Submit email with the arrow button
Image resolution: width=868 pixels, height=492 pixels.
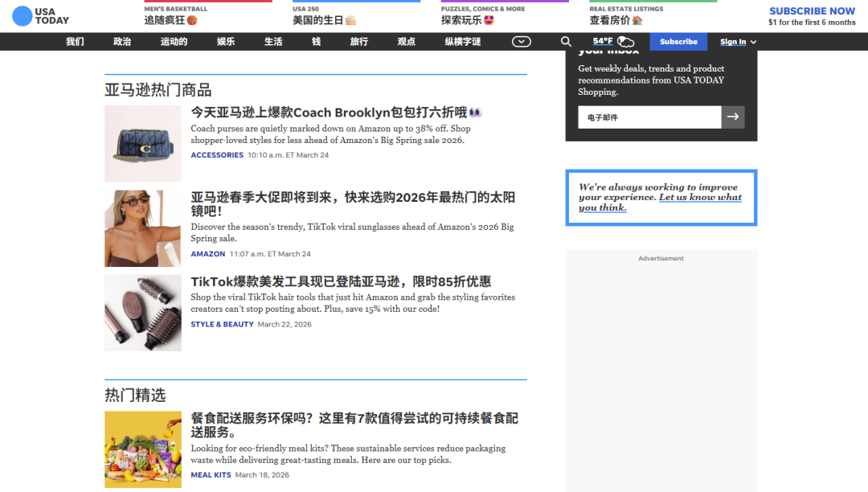(732, 117)
